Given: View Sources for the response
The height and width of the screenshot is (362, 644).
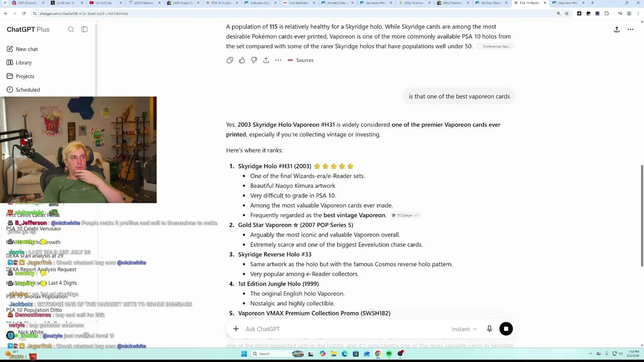Looking at the screenshot, I should 300,60.
